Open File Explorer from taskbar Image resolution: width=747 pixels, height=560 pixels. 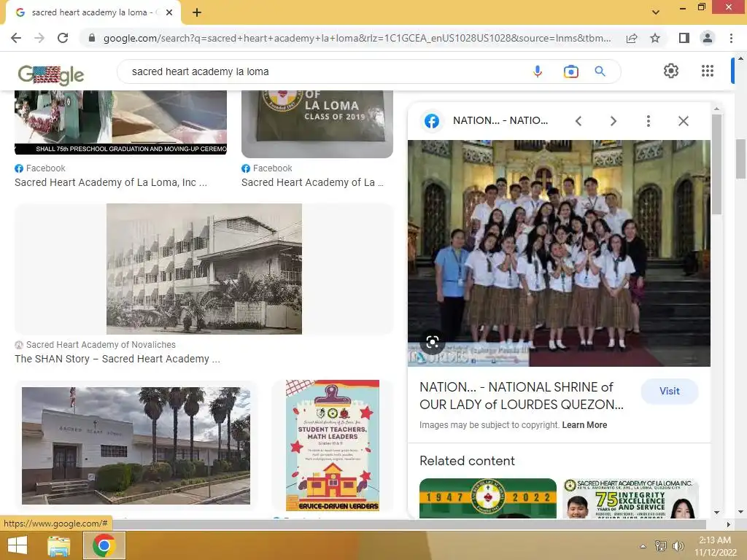[x=58, y=545]
